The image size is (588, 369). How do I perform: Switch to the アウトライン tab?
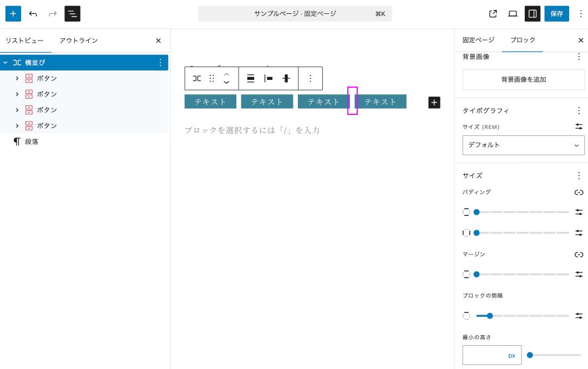pos(79,41)
